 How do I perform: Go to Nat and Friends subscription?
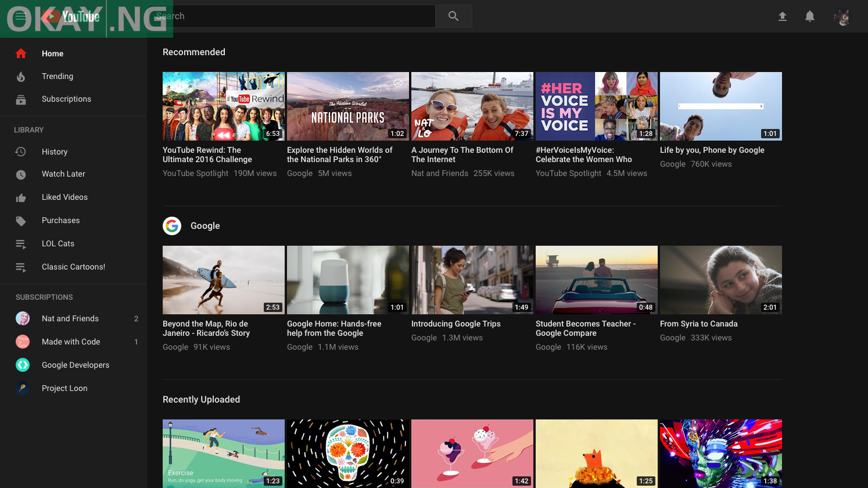click(70, 318)
